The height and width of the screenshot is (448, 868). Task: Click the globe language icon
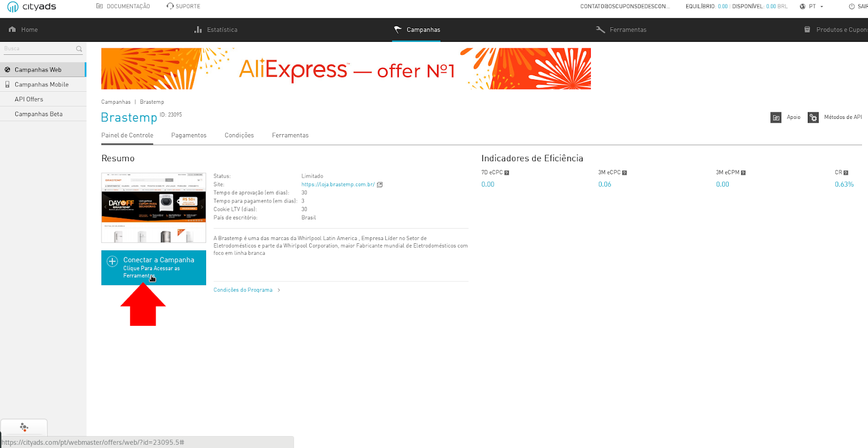[802, 7]
